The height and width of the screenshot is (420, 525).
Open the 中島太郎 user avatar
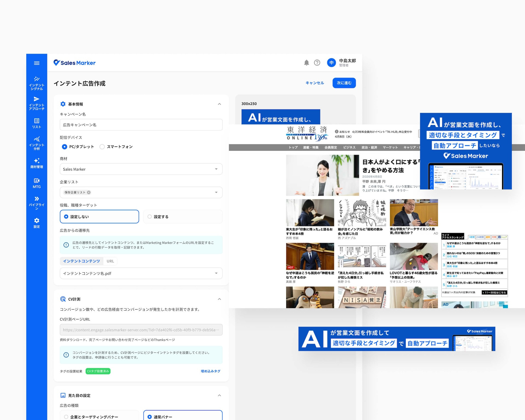coord(331,63)
